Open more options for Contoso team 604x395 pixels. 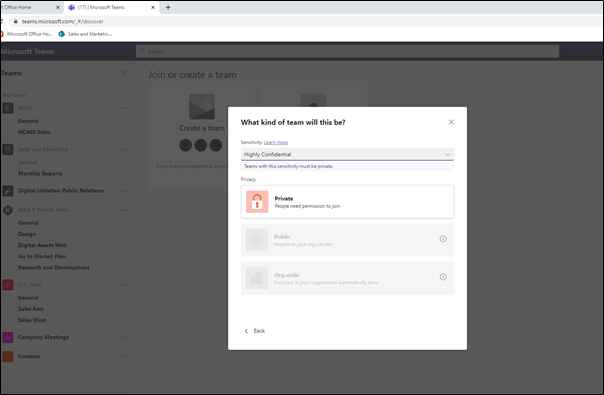click(x=124, y=356)
